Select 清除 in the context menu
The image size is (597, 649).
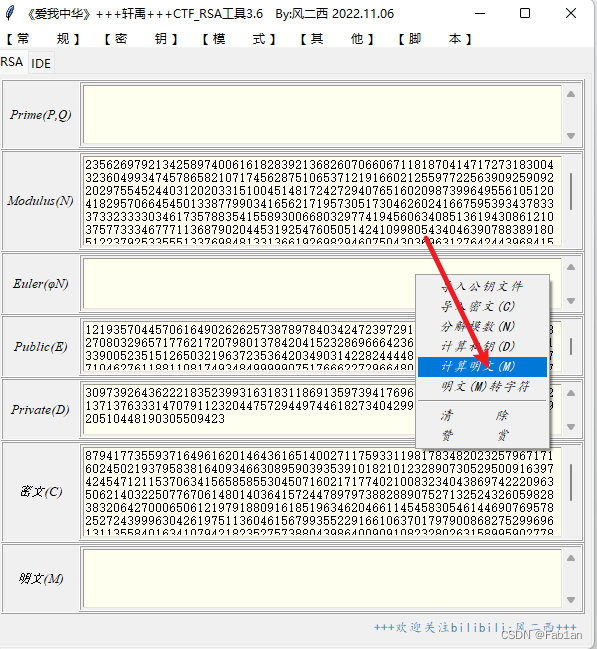tap(482, 415)
